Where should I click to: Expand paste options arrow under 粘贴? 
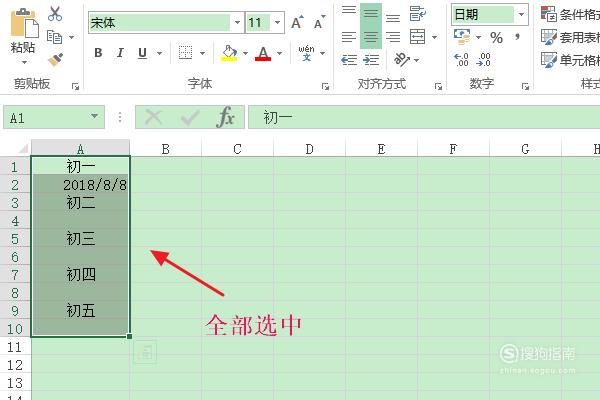click(x=24, y=62)
